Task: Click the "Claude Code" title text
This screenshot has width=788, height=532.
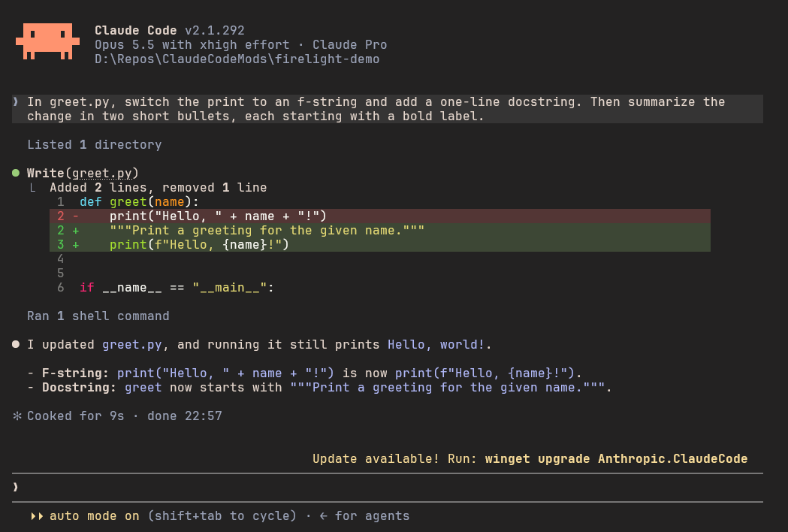Action: click(x=136, y=31)
